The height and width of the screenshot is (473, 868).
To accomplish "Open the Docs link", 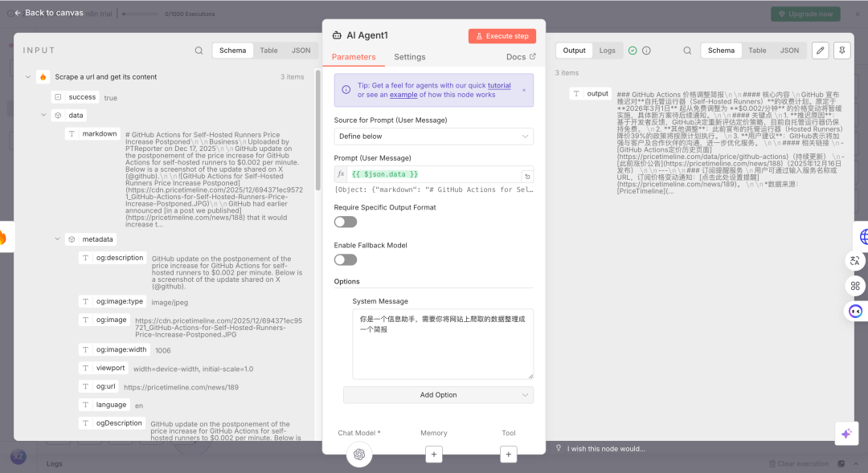I will [521, 57].
